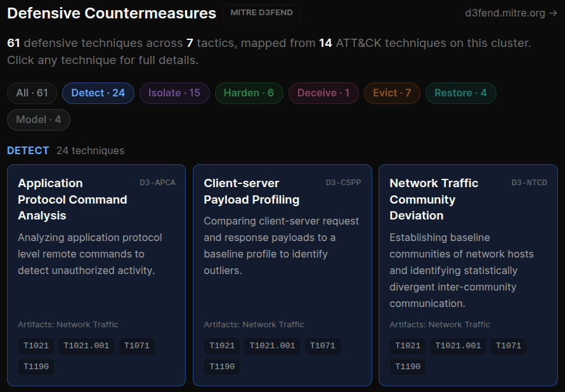
Task: Click T1190 tag in Client-server Payload card
Action: pos(222,367)
